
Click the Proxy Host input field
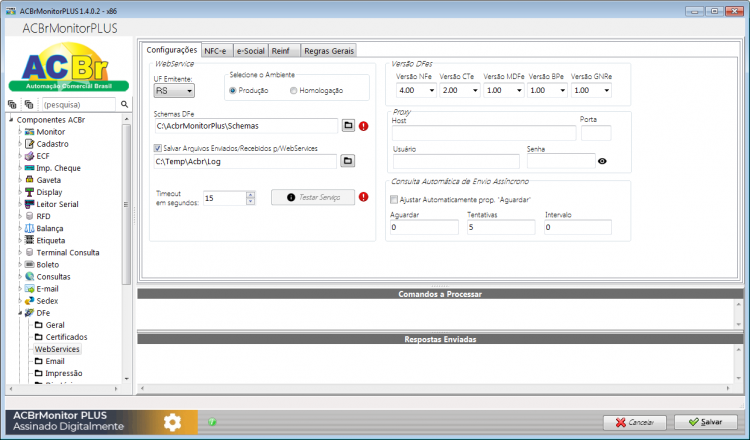484,133
